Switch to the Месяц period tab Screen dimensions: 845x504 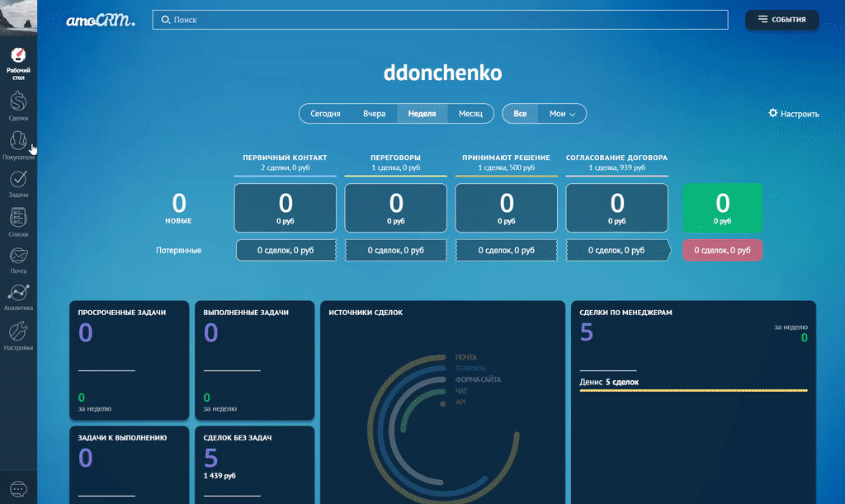[x=470, y=113]
